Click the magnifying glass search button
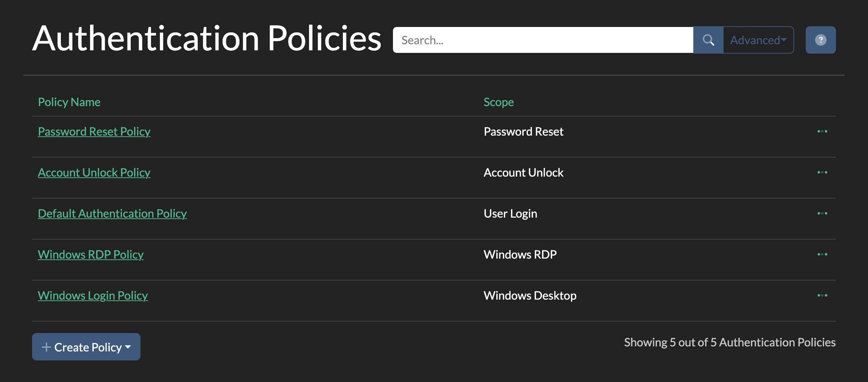 click(708, 40)
